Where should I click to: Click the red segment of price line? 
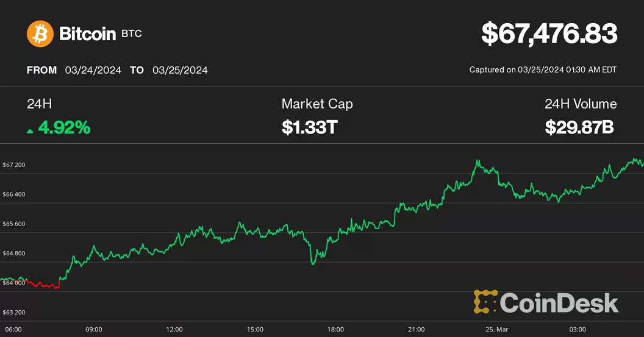44,285
